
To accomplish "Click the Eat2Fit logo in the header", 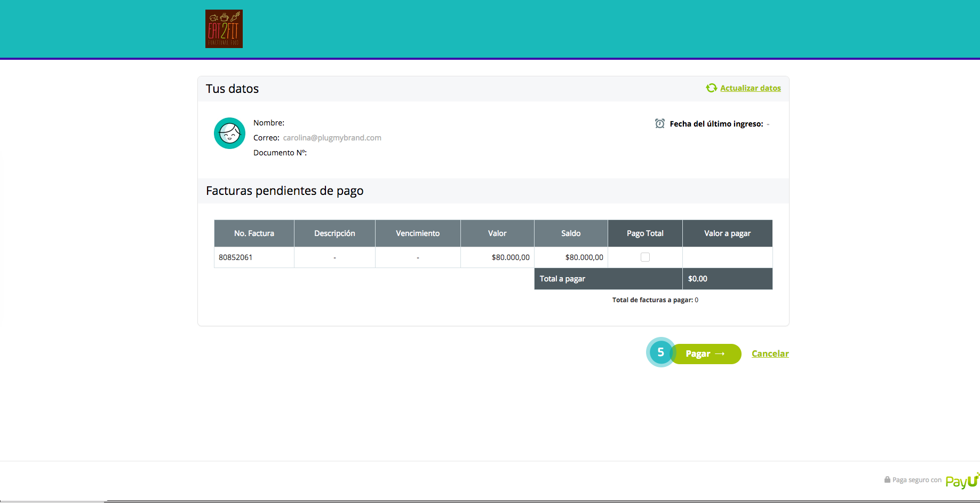I will pyautogui.click(x=224, y=29).
